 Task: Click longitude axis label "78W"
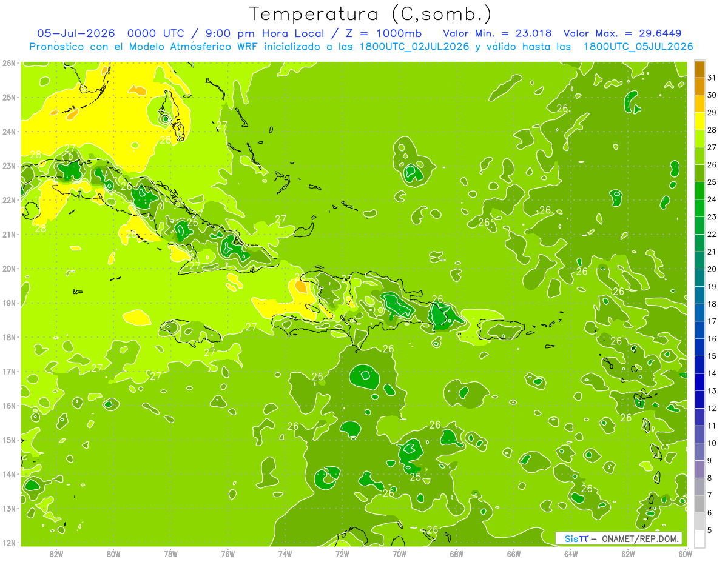tap(170, 554)
